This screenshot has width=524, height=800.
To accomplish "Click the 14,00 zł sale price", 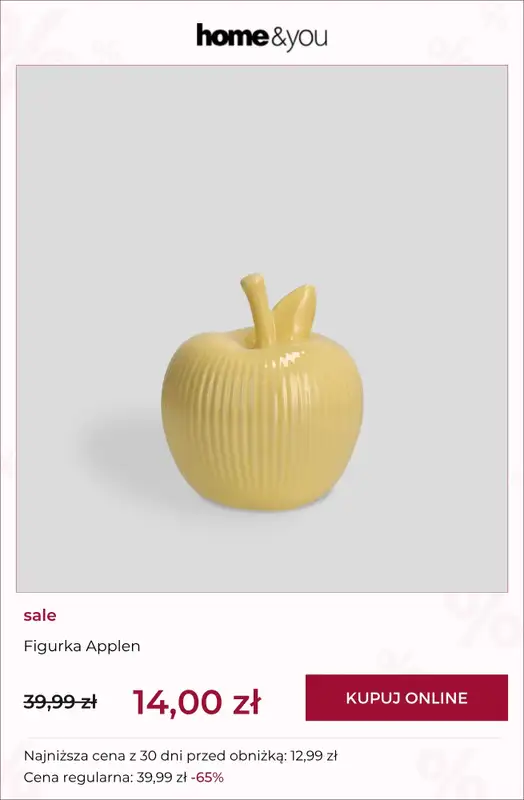I will 197,702.
